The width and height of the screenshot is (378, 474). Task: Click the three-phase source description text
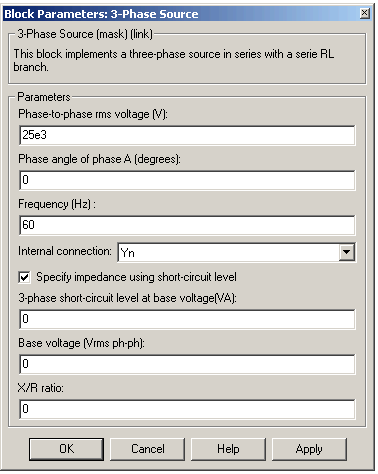pos(173,60)
